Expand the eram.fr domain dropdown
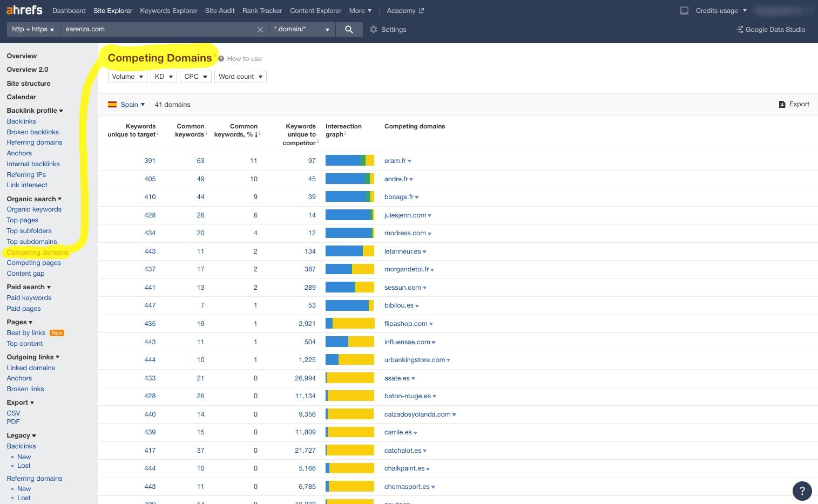 [410, 161]
